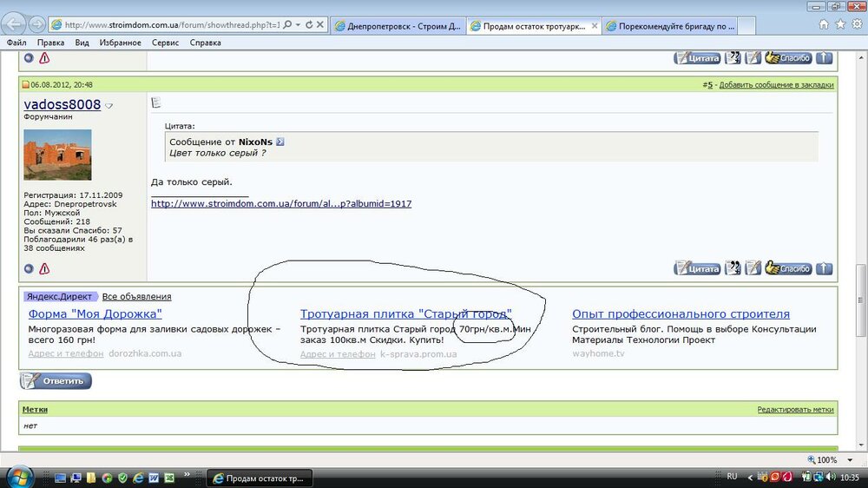Open the Windows Start orb

[x=20, y=477]
